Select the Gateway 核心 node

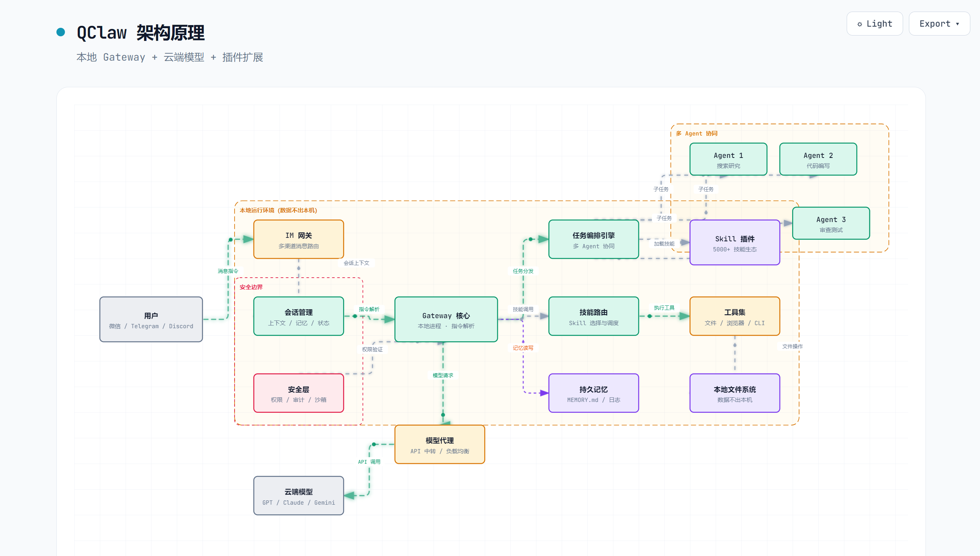(446, 319)
